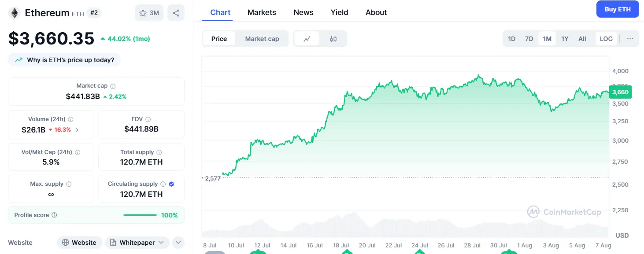Click info icon beside Profile score
Viewport: 644px width, 254px height.
click(x=54, y=215)
